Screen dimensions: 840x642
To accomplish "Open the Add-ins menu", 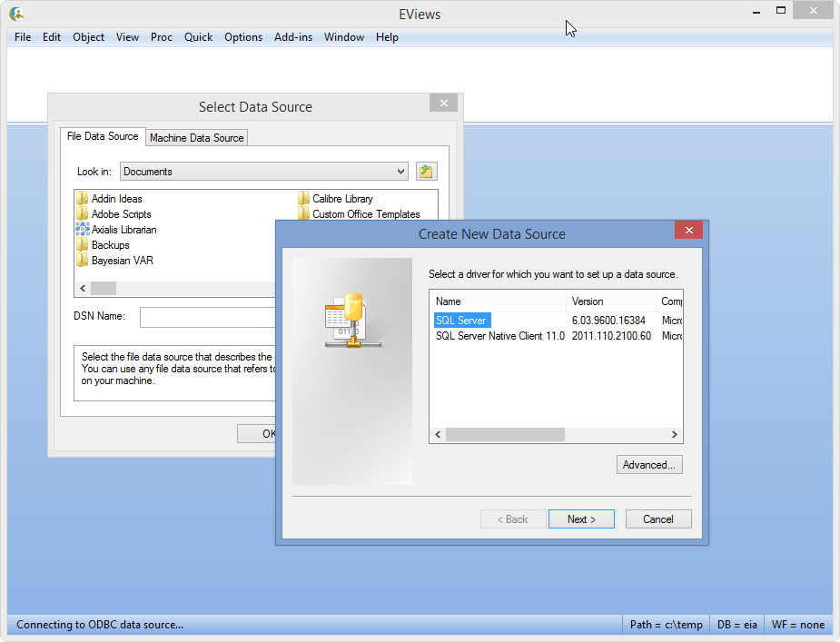I will pos(292,37).
